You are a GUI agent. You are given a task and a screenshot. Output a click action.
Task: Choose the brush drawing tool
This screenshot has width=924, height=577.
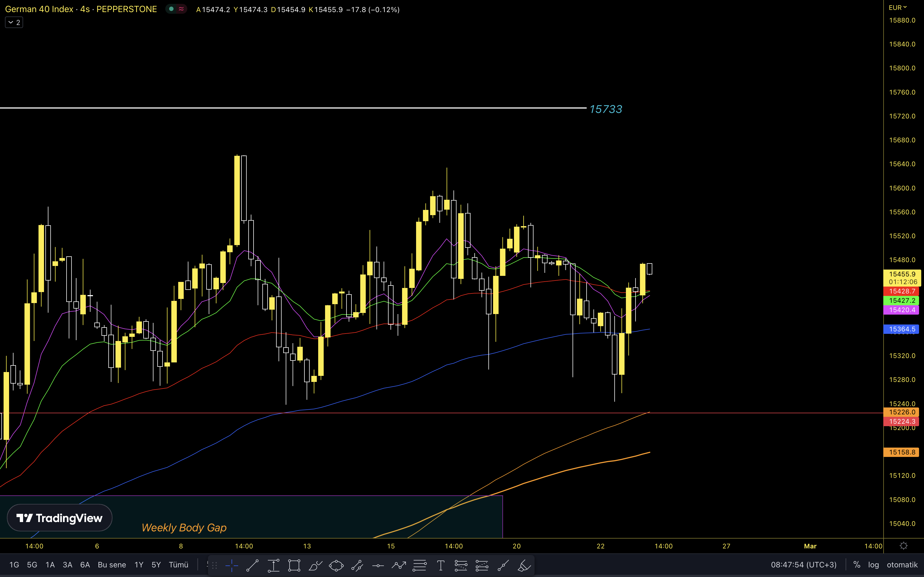click(315, 565)
